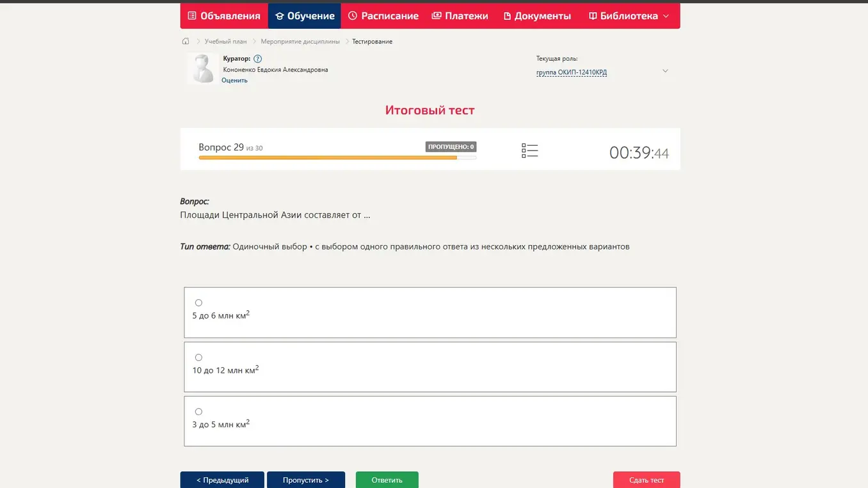This screenshot has width=868, height=488.
Task: Click the curator avatar picture
Action: pyautogui.click(x=203, y=68)
